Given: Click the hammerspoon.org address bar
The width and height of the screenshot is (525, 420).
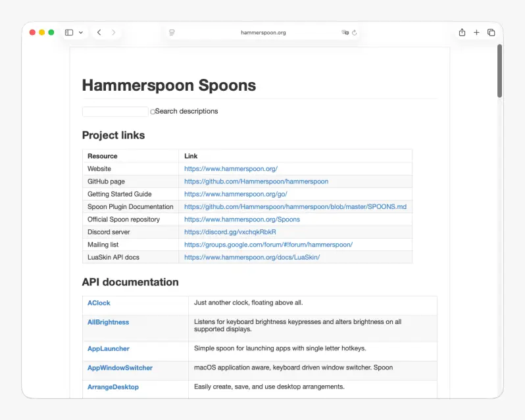Looking at the screenshot, I should point(263,32).
